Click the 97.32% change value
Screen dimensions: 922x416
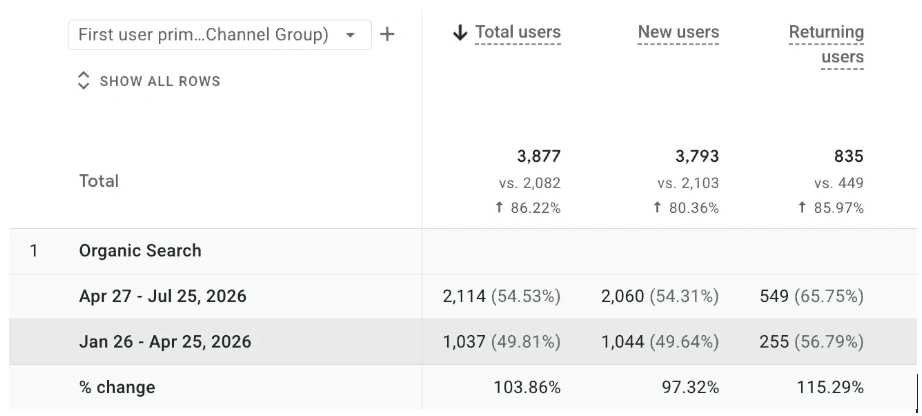coord(690,388)
